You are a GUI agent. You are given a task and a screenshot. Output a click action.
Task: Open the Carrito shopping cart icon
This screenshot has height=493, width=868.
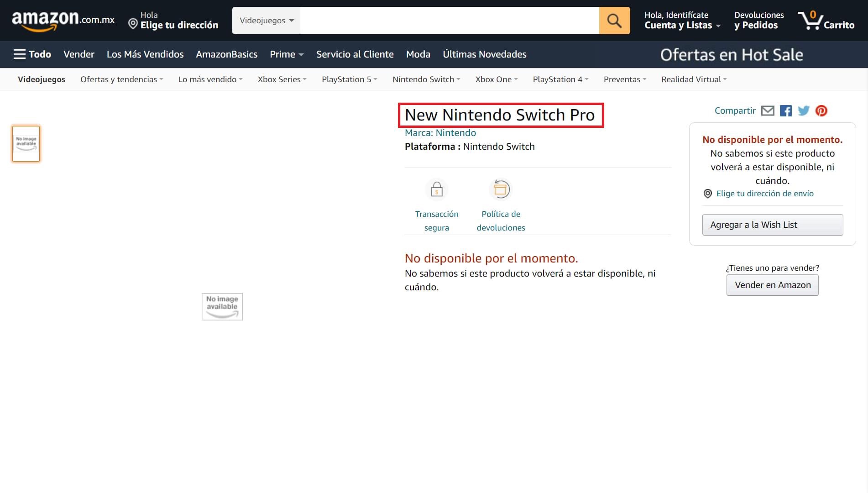pos(826,21)
